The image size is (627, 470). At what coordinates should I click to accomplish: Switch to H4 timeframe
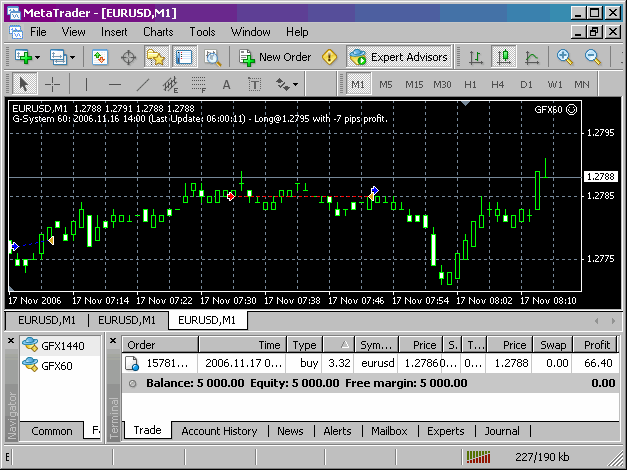498,84
